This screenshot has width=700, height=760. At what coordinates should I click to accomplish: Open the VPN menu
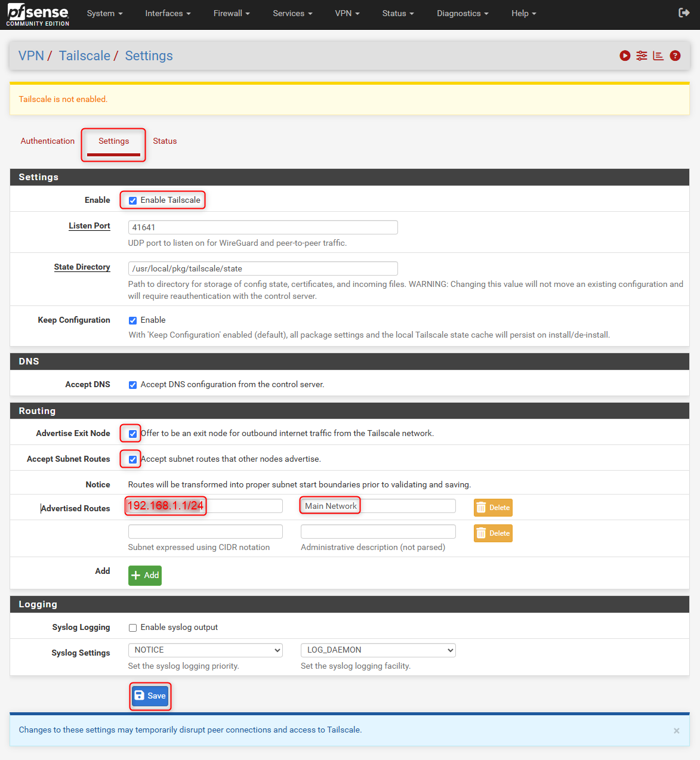coord(347,13)
